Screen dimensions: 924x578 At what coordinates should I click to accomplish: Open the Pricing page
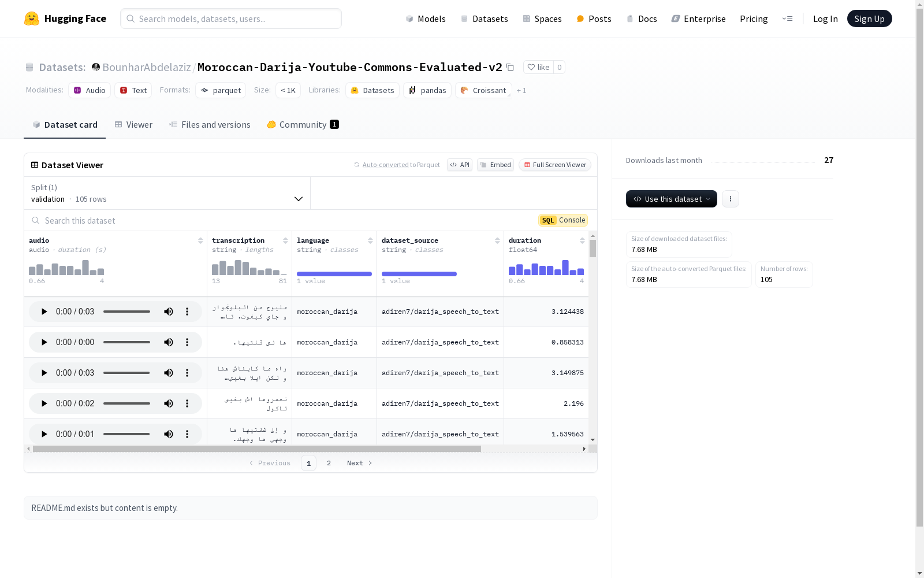[754, 18]
